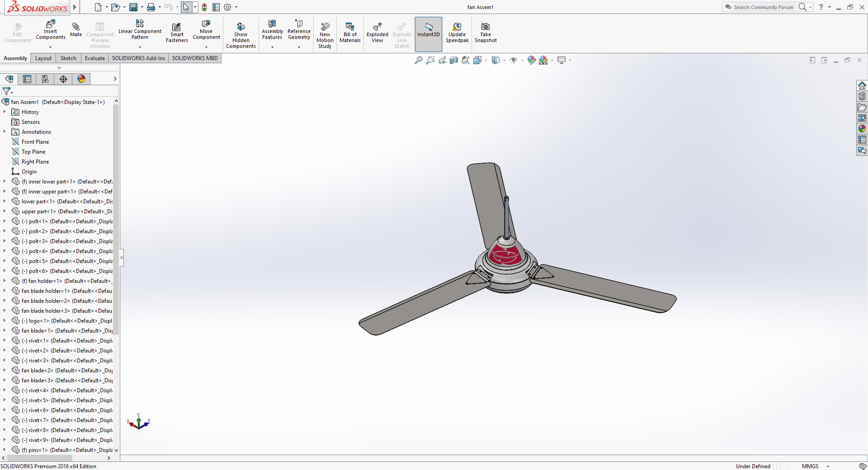Open Linear Component Pattern tool
Viewport: 868px width, 470px height.
coord(140,30)
